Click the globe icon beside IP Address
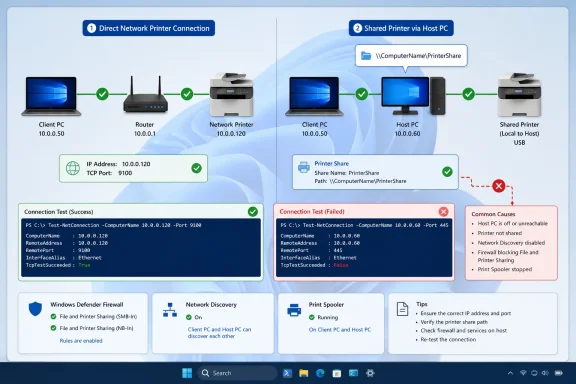The width and height of the screenshot is (576, 384). tap(73, 168)
